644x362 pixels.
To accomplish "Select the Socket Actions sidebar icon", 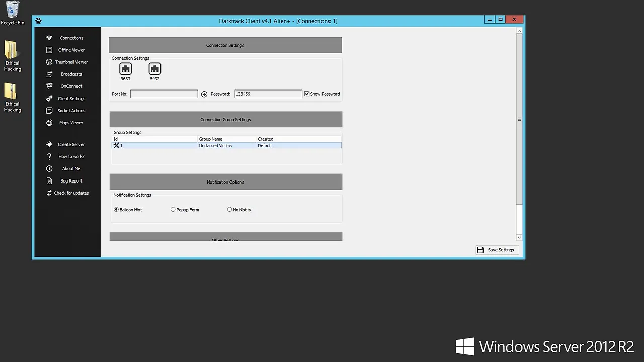I will click(49, 111).
